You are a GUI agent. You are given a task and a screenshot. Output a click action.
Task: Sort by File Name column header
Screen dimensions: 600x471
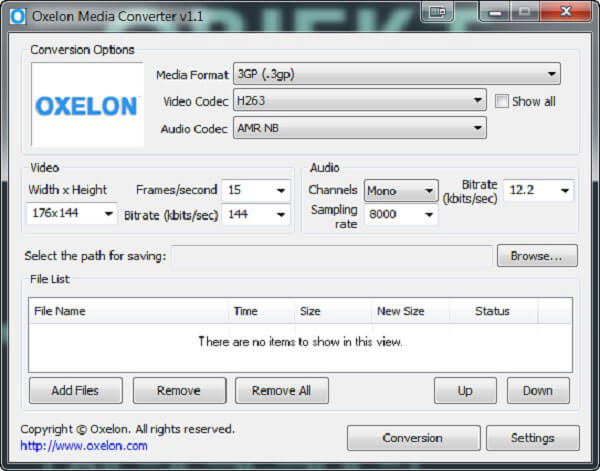[129, 311]
